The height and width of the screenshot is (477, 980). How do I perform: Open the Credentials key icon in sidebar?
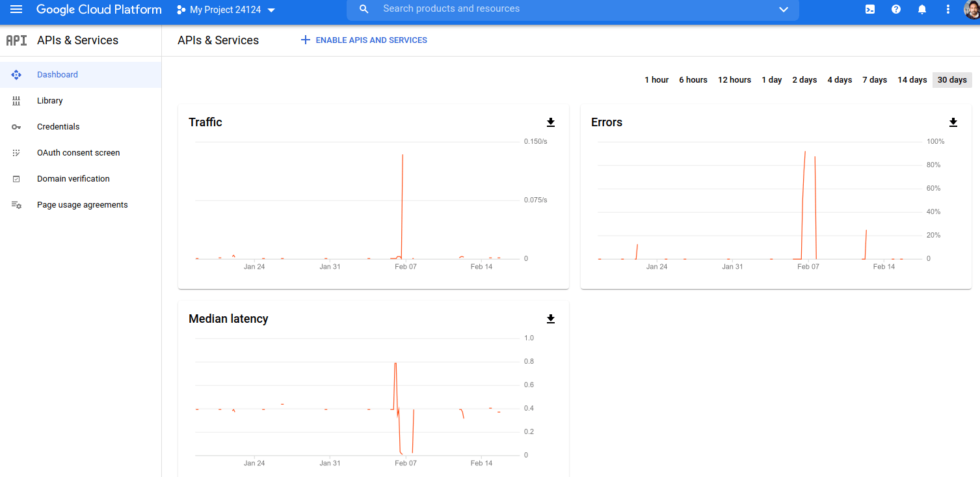click(x=16, y=126)
